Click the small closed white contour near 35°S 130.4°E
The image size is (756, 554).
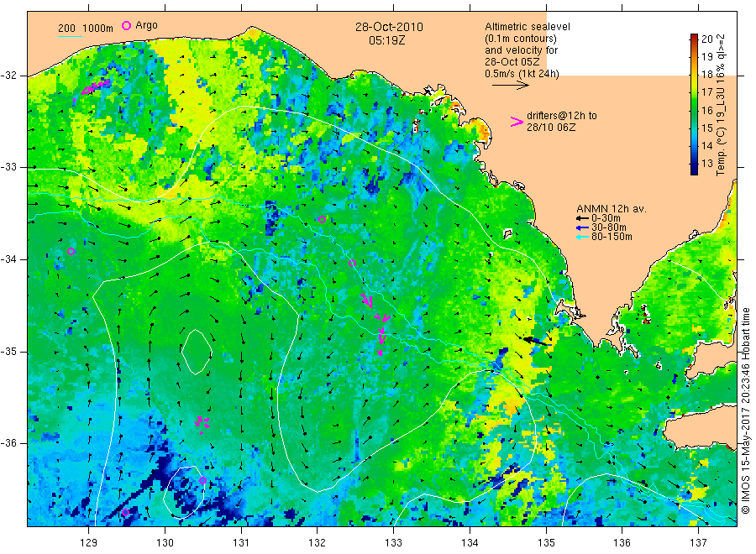197,352
